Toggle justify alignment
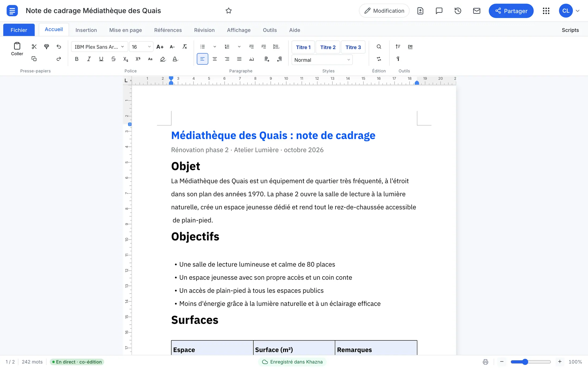Image resolution: width=588 pixels, height=368 pixels. point(239,59)
